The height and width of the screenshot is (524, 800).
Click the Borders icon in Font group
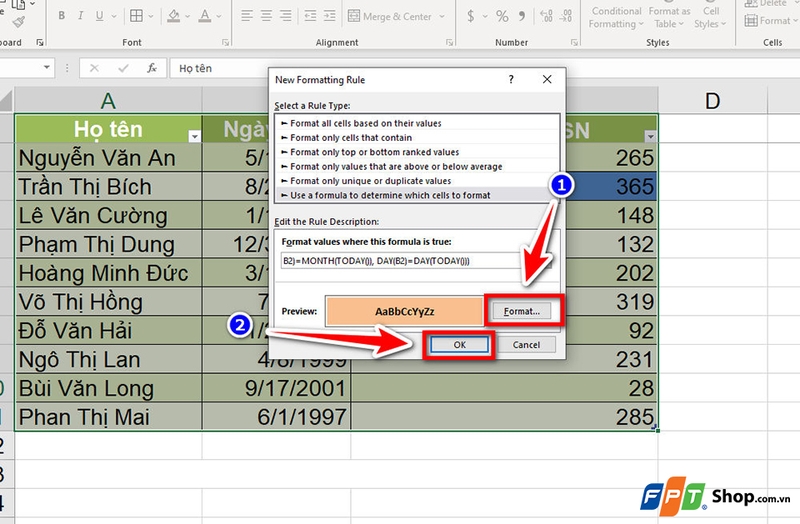pos(136,16)
